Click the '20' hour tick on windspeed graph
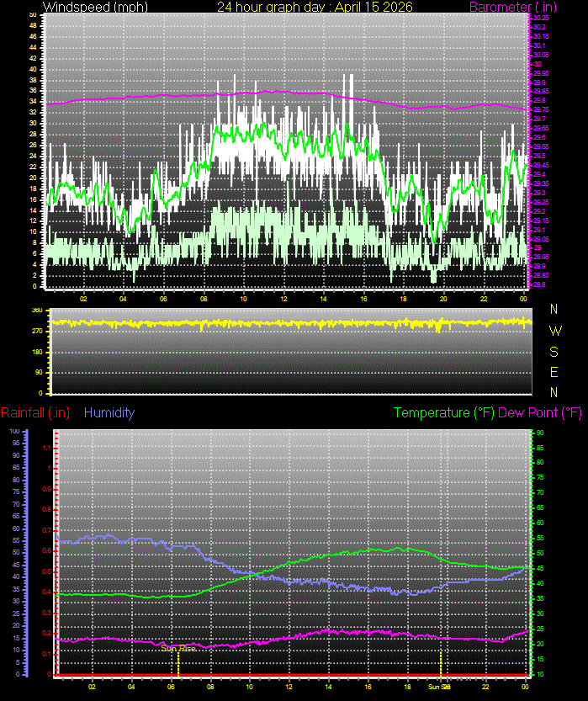Screen dimensions: 588x701 (x=443, y=299)
